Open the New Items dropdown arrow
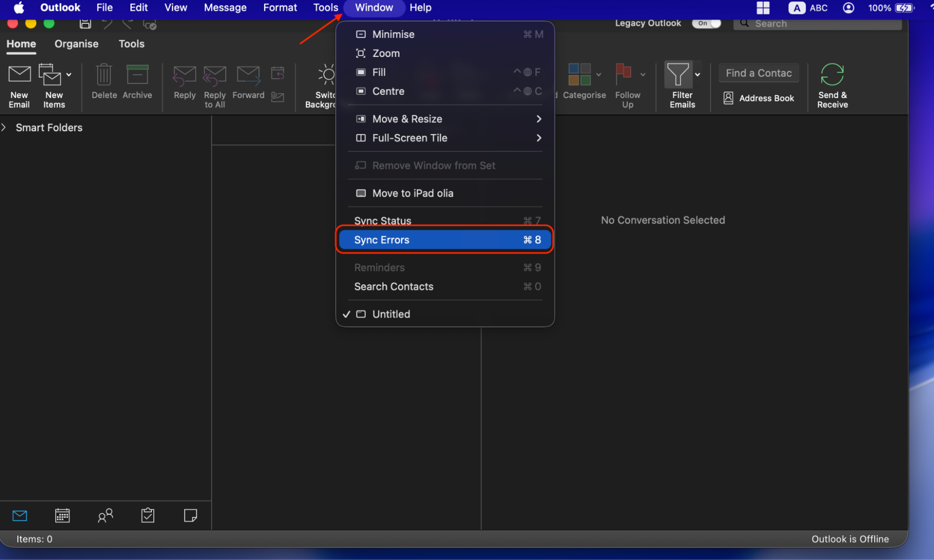The height and width of the screenshot is (560, 934). pyautogui.click(x=69, y=74)
